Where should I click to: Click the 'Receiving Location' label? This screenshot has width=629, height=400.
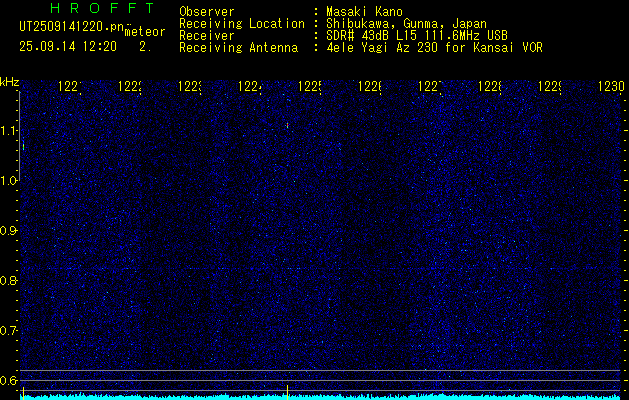pos(242,24)
